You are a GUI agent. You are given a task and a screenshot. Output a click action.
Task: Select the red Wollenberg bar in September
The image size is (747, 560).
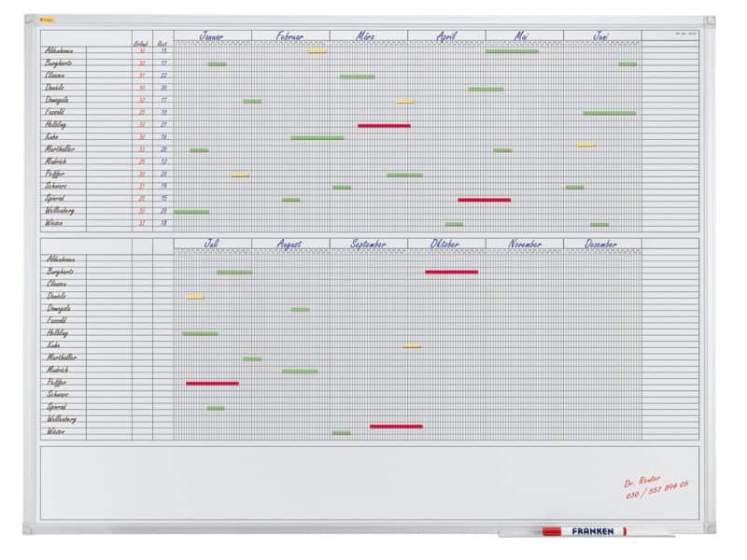[x=396, y=426]
